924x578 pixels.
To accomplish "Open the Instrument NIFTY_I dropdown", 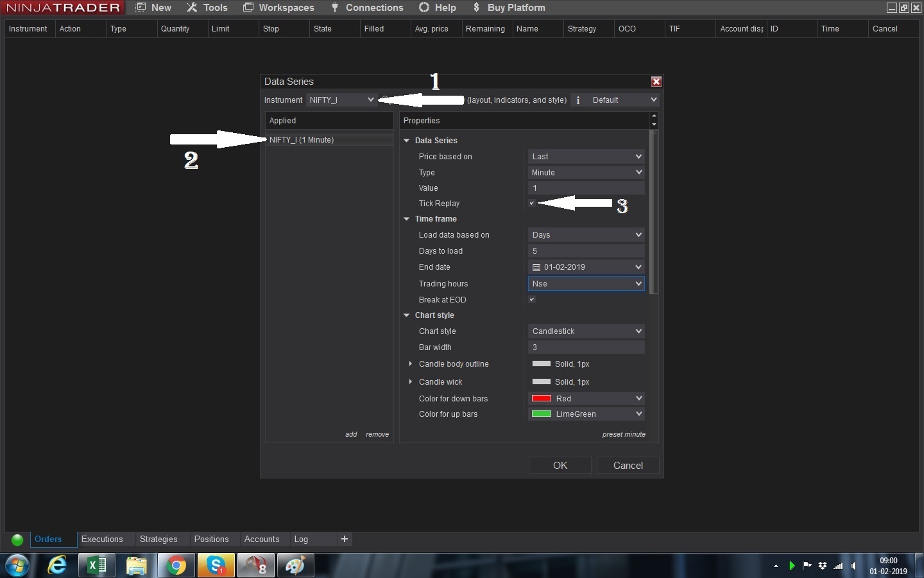I will coord(341,100).
